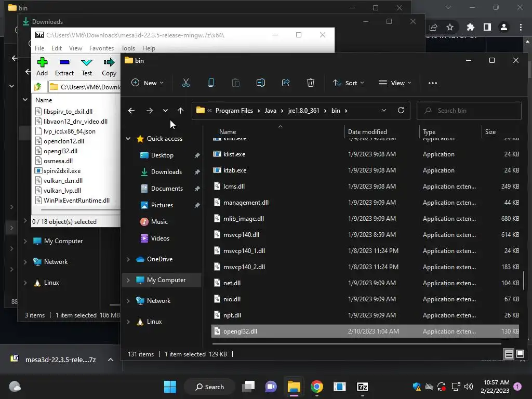Open 7-Zip View menu
Screen dimensions: 532x399
tap(75, 48)
